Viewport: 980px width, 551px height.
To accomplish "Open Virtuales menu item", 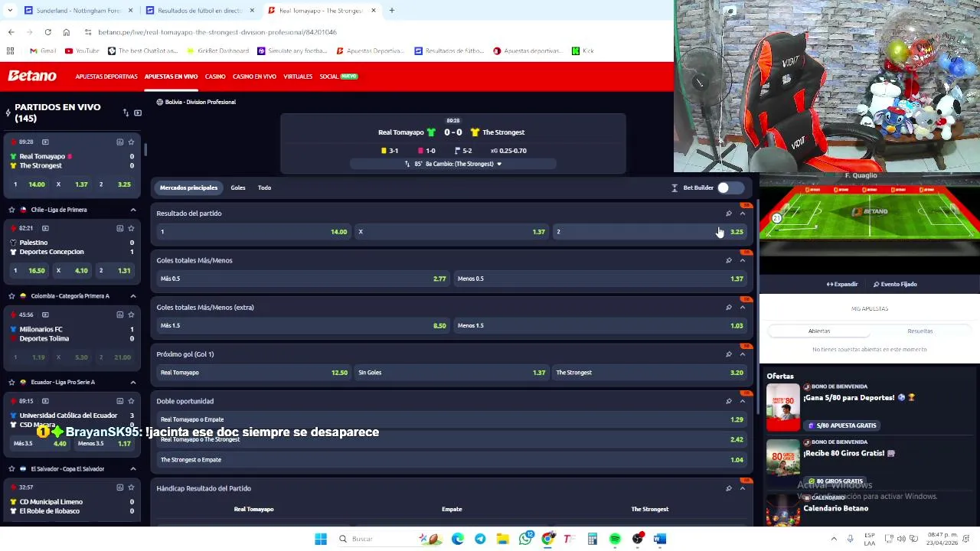I will [x=298, y=77].
